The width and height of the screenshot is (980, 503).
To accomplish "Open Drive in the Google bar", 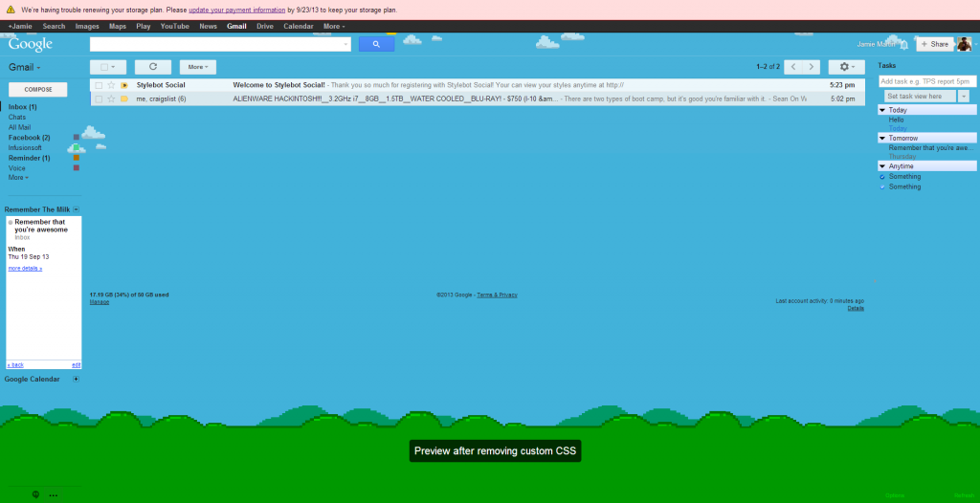I will coord(265,26).
